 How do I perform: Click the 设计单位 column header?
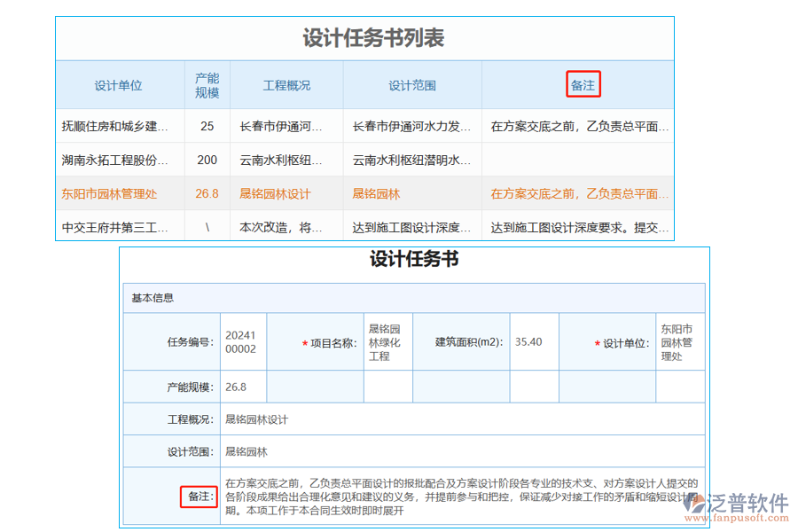[121, 85]
